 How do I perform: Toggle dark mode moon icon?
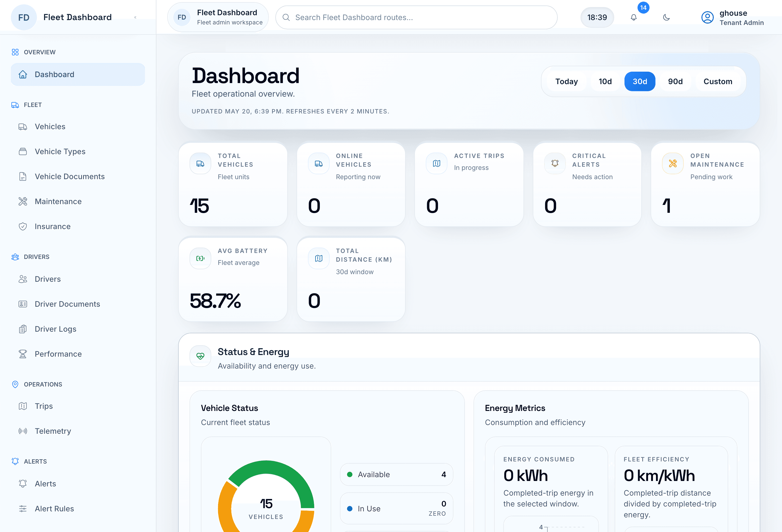[666, 17]
